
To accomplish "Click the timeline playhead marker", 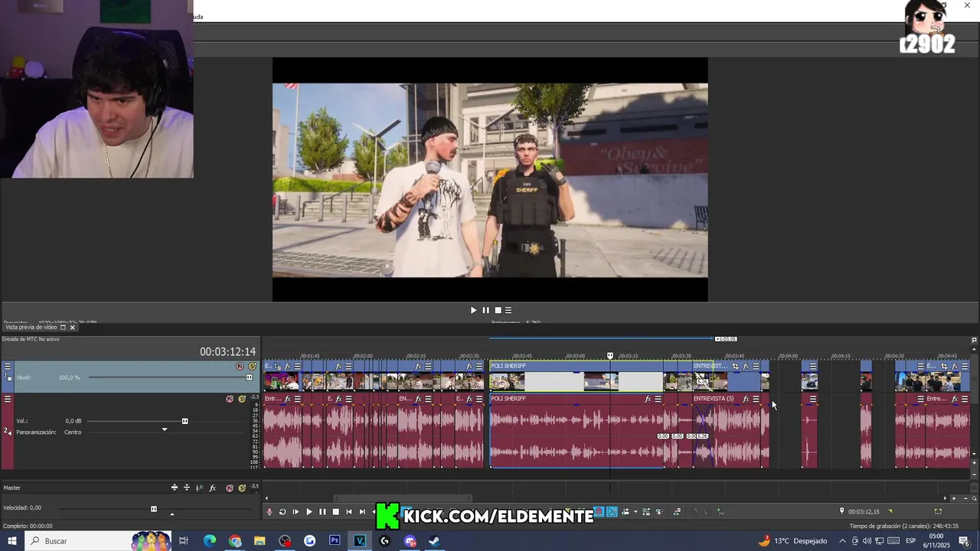I will point(610,356).
